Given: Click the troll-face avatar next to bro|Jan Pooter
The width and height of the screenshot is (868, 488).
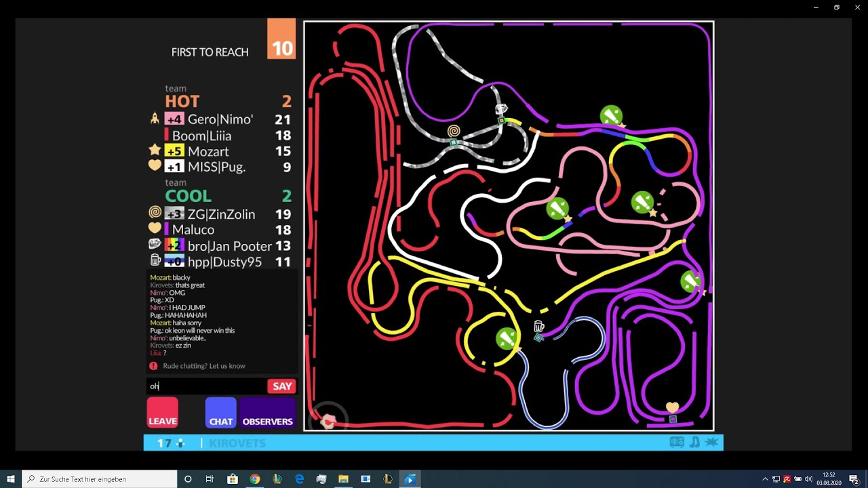Looking at the screenshot, I should click(x=155, y=245).
